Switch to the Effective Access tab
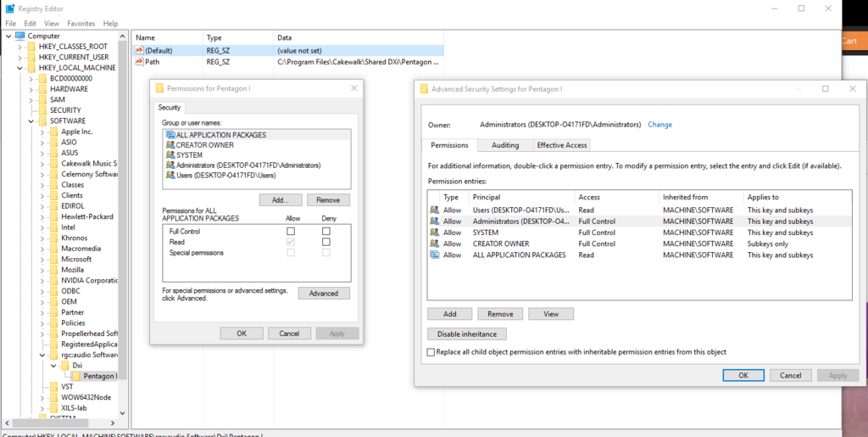868x437 pixels. pos(561,145)
